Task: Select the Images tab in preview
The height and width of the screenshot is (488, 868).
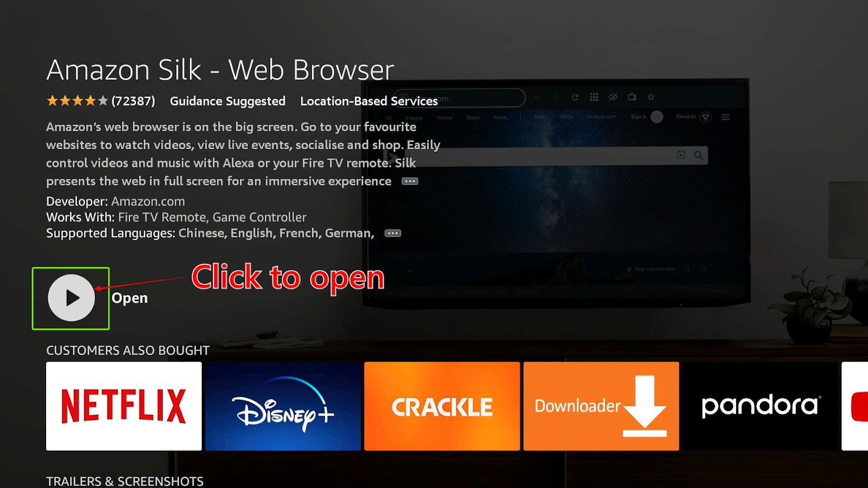Action: point(414,118)
